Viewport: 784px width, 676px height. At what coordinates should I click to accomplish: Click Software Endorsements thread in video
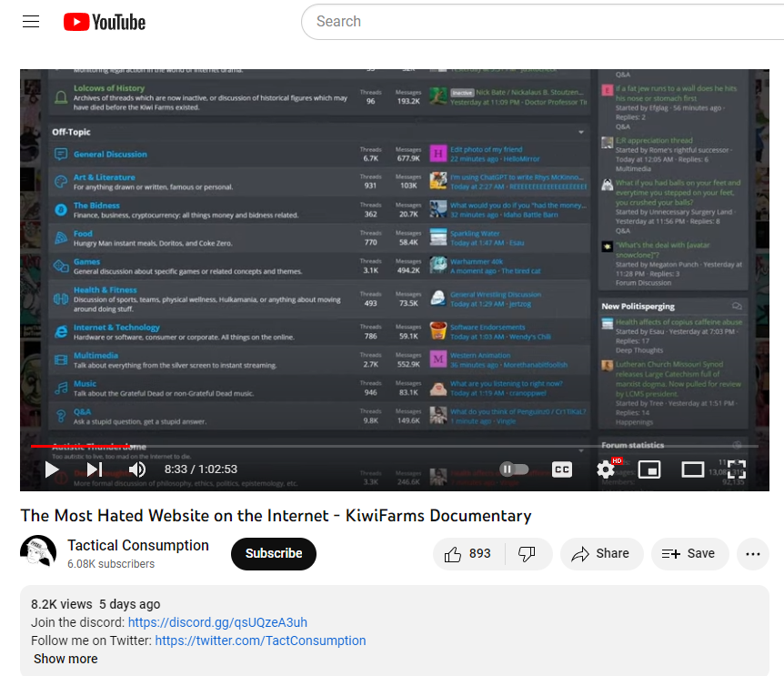click(487, 327)
